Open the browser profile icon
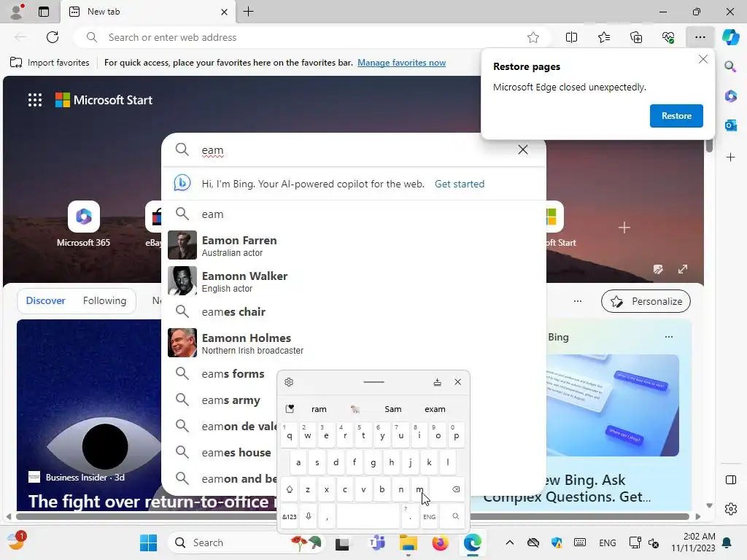Image resolution: width=747 pixels, height=560 pixels. (x=17, y=12)
